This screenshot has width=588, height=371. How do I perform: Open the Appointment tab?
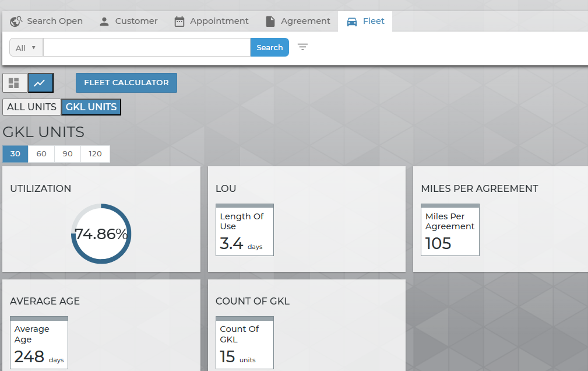coord(212,21)
